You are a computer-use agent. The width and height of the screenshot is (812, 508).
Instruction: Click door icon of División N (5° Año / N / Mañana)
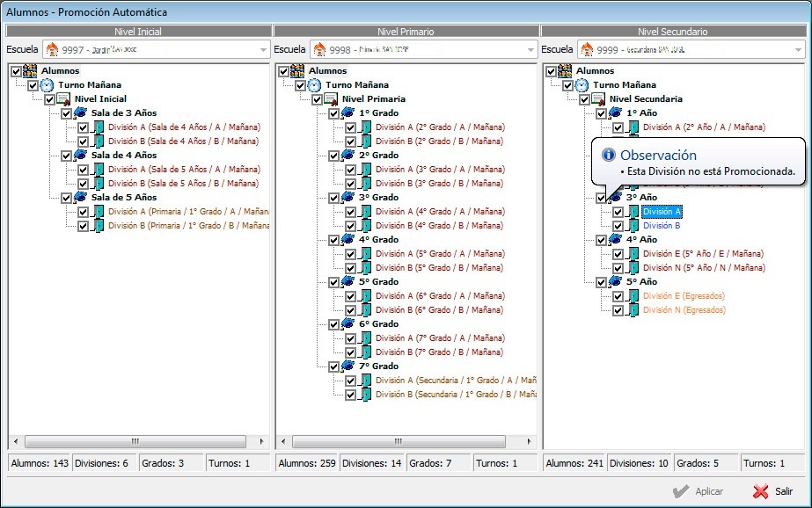(633, 268)
